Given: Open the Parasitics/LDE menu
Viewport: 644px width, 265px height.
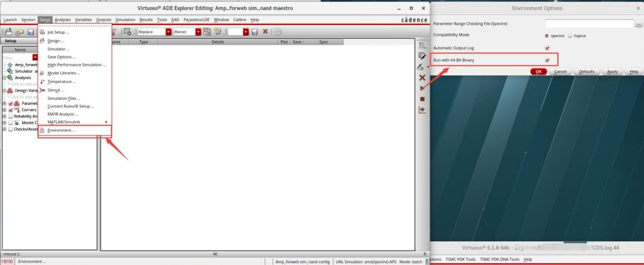Looking at the screenshot, I should click(x=197, y=19).
